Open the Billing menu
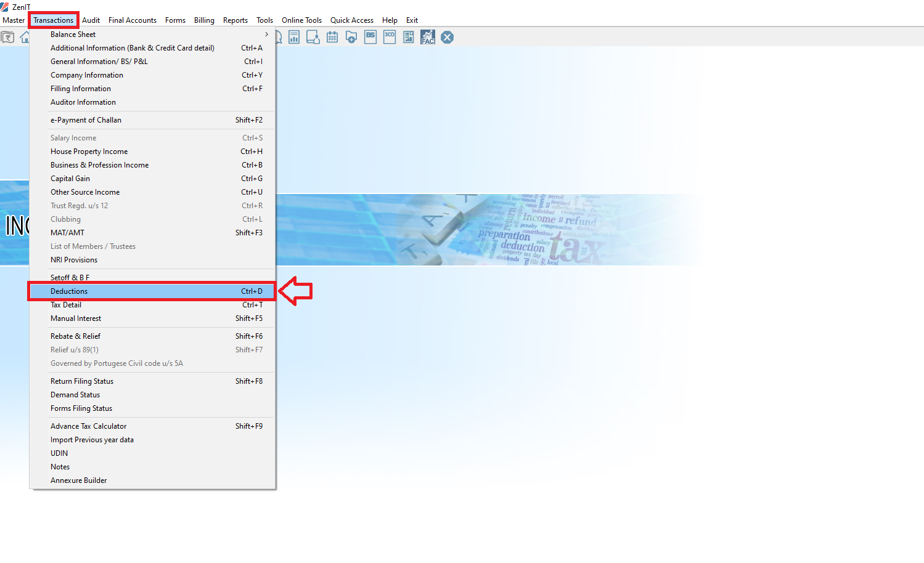Image resolution: width=924 pixels, height=563 pixels. [x=204, y=20]
